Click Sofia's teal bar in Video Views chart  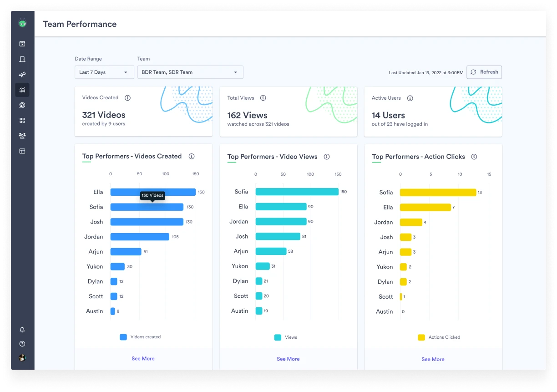(x=297, y=192)
